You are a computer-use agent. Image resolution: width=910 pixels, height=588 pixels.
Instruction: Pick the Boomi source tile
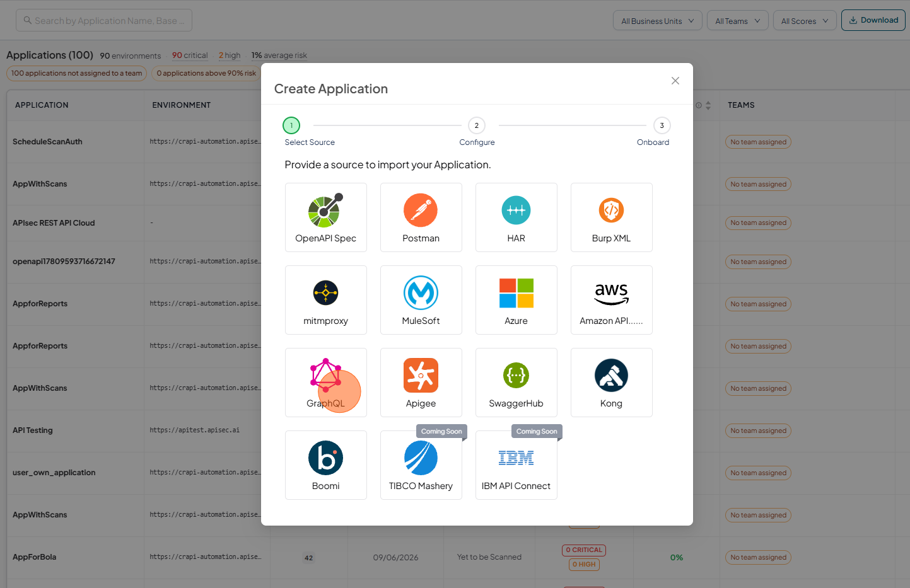325,465
